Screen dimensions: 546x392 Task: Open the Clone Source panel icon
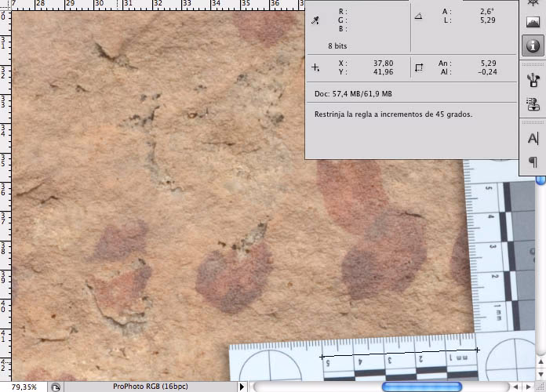533,103
